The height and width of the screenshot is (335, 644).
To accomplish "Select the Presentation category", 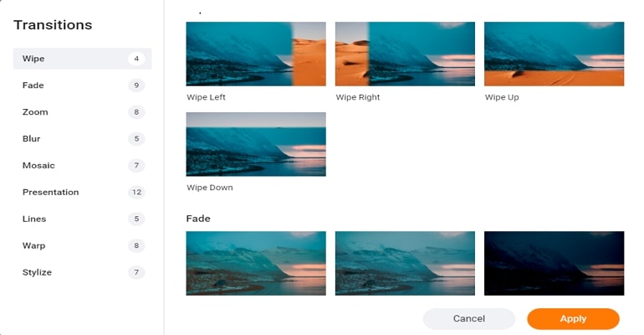I will [82, 192].
